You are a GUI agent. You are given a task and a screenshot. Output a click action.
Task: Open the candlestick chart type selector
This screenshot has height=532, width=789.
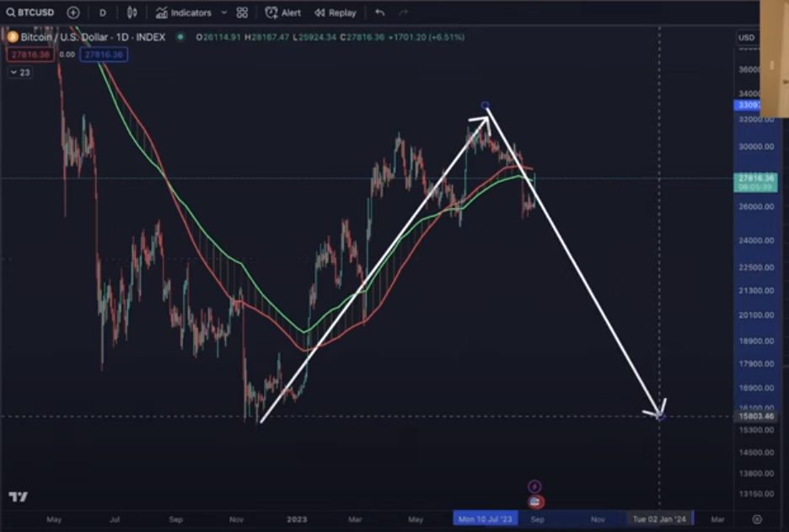pos(131,13)
